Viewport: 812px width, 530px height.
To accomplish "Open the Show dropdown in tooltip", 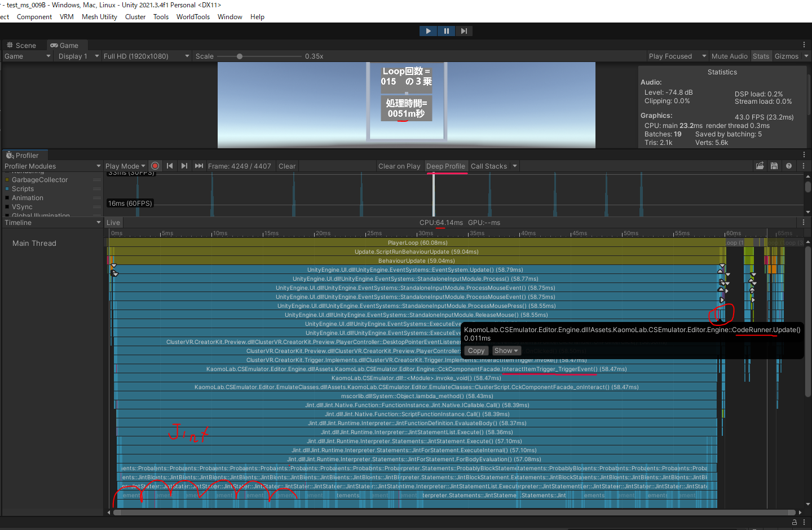I will [x=506, y=350].
